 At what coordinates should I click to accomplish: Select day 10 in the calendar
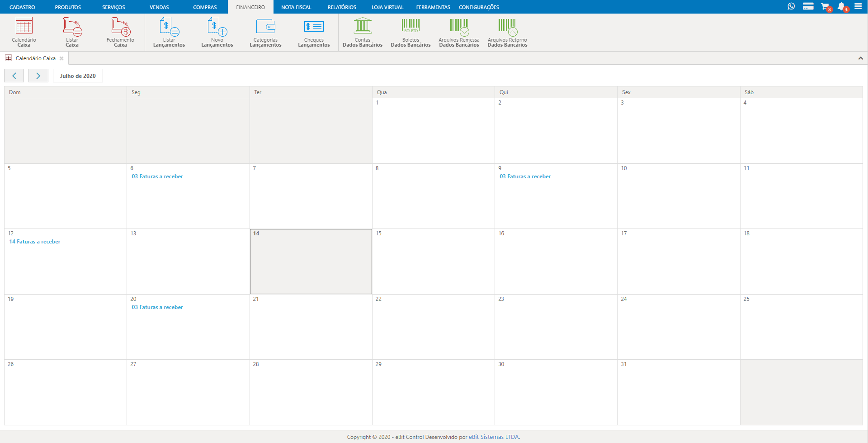click(679, 196)
